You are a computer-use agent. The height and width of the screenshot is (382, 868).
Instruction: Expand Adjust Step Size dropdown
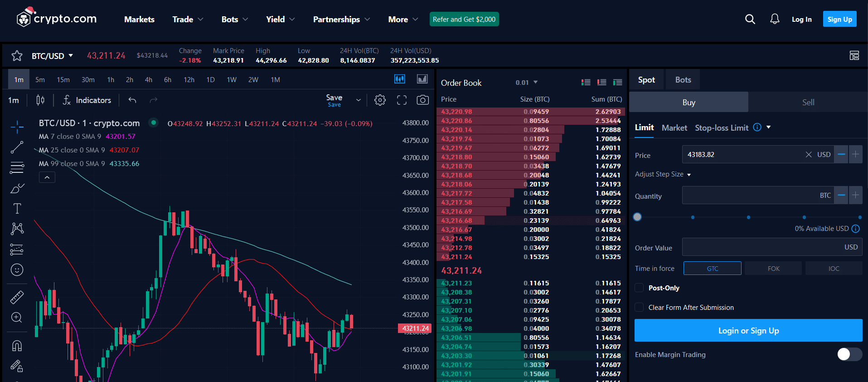pos(663,174)
